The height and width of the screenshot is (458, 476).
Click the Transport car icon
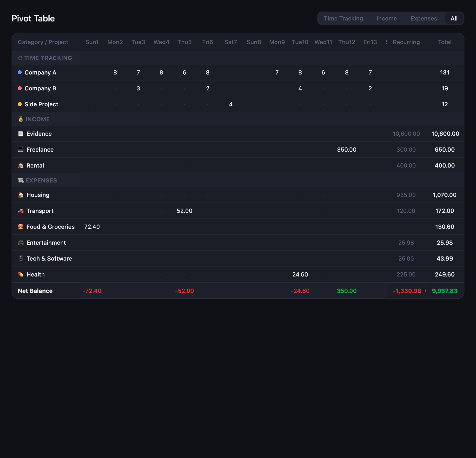(21, 211)
